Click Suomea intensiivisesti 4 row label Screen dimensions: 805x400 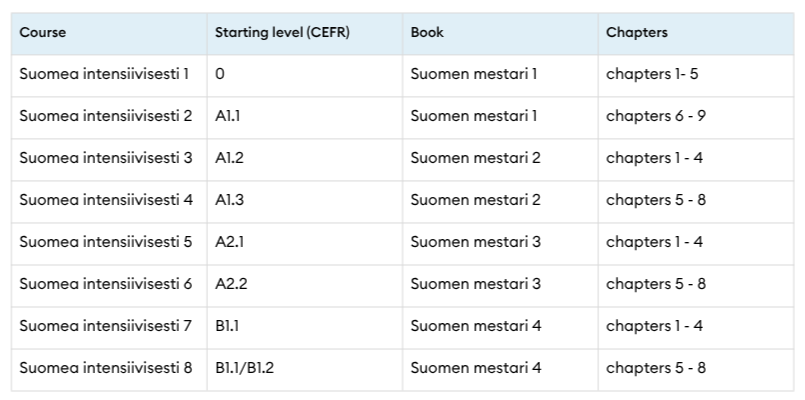pyautogui.click(x=105, y=200)
